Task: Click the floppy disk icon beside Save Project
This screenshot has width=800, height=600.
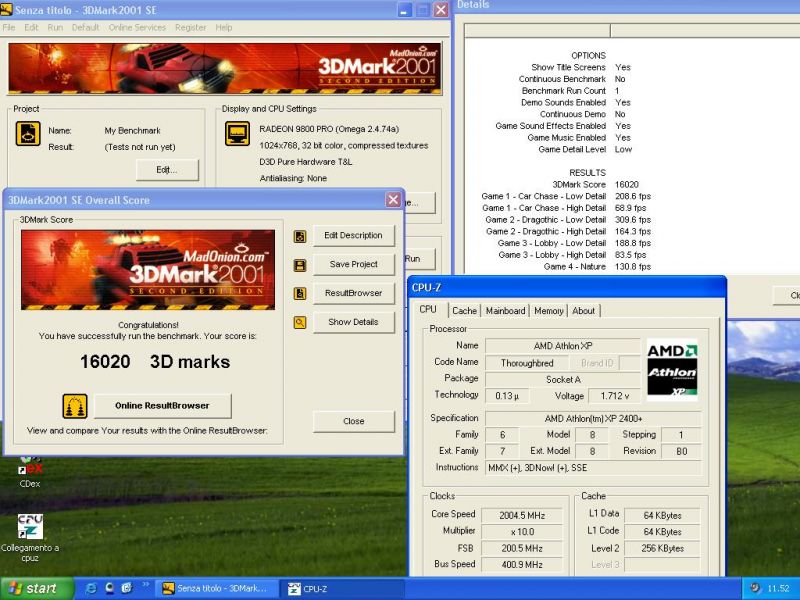Action: point(300,265)
